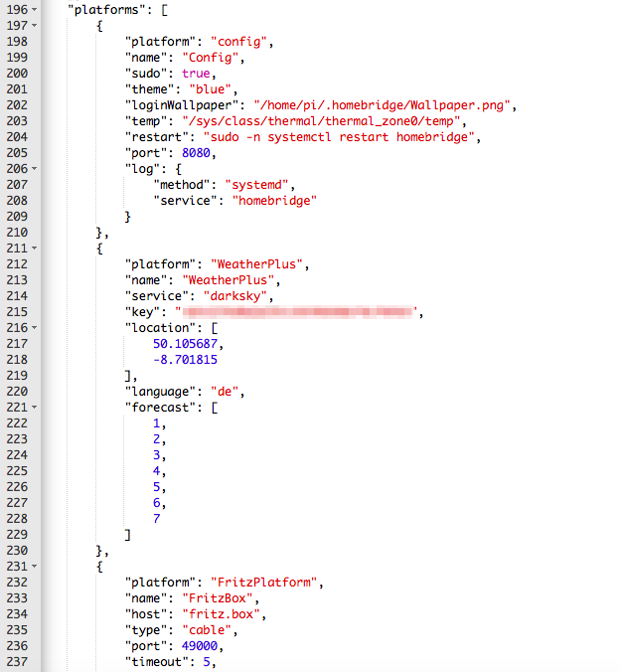Fold the "log" object on line 206

(36, 169)
